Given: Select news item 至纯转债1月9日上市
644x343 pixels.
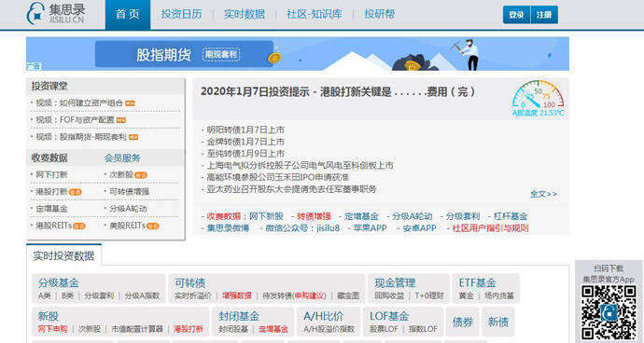Looking at the screenshot, I should click(245, 154).
